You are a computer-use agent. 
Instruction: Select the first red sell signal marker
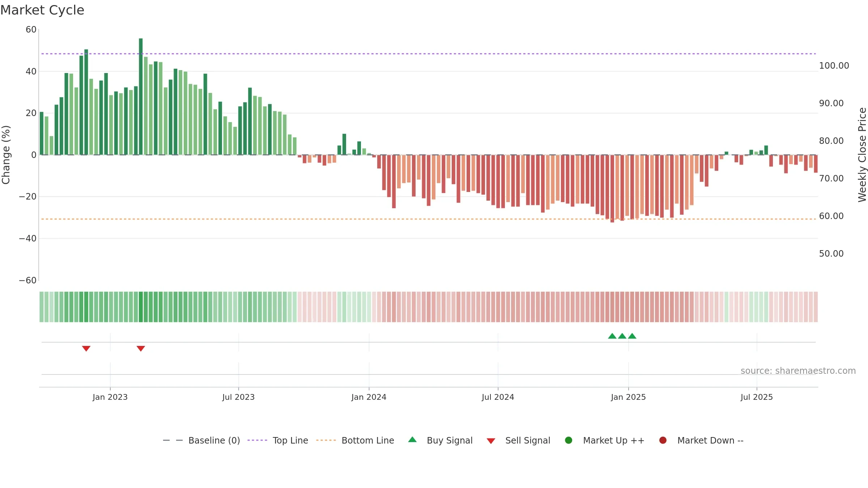point(86,348)
